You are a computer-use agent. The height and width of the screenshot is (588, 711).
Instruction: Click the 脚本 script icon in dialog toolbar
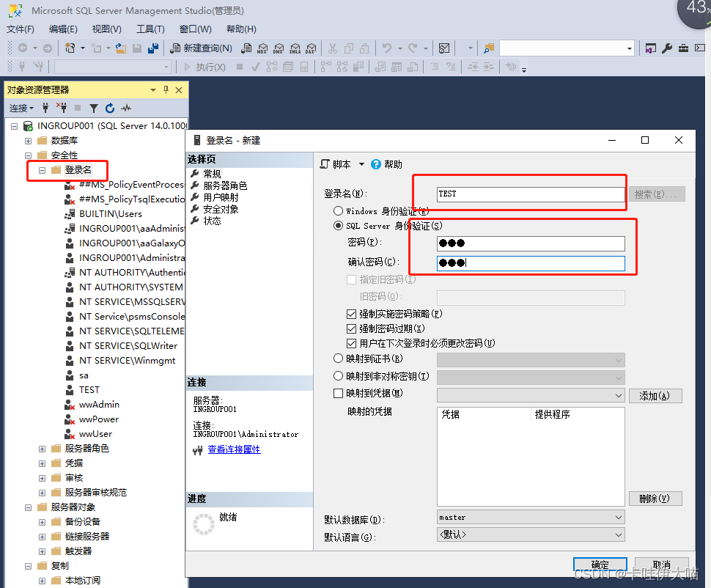325,164
